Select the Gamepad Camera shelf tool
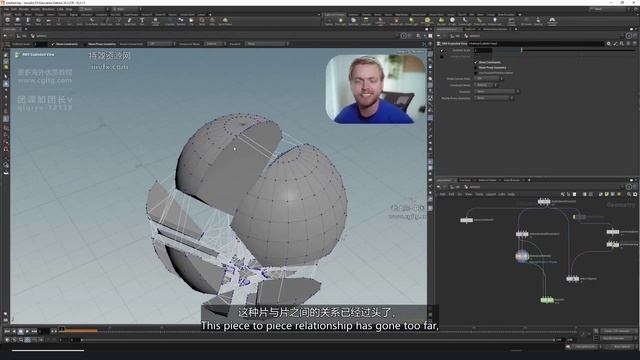The image size is (640, 360). 552,21
